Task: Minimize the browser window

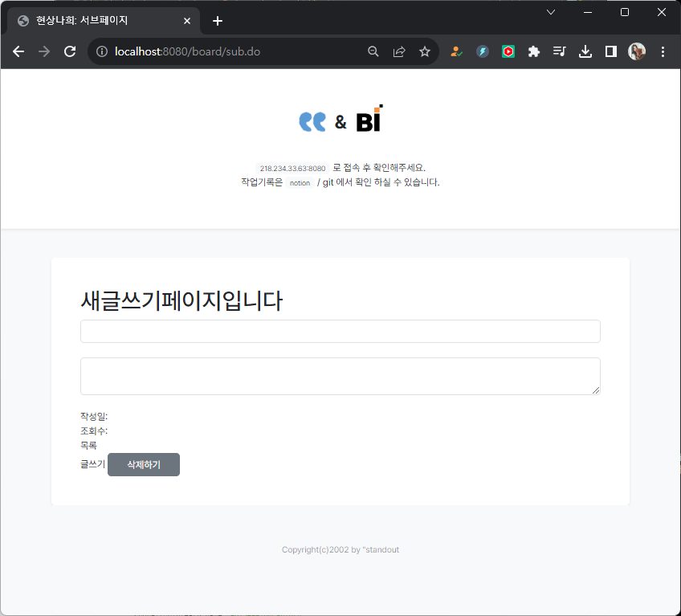Action: [x=588, y=12]
